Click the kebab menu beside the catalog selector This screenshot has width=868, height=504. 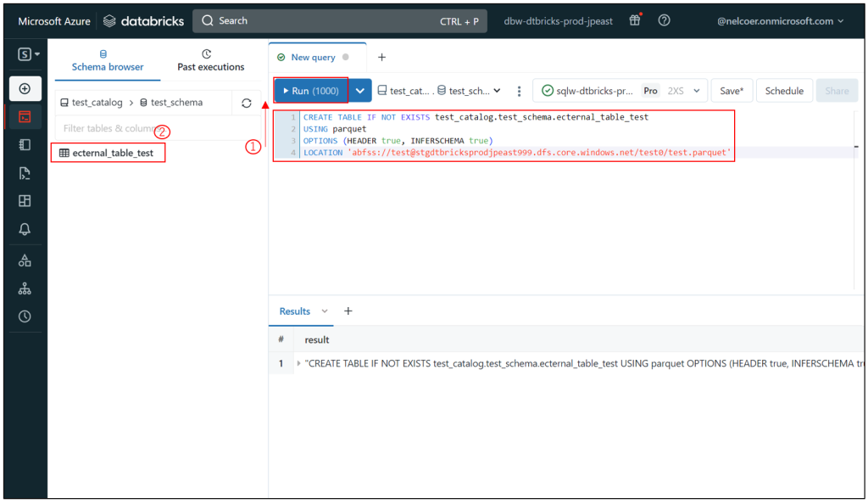(520, 89)
